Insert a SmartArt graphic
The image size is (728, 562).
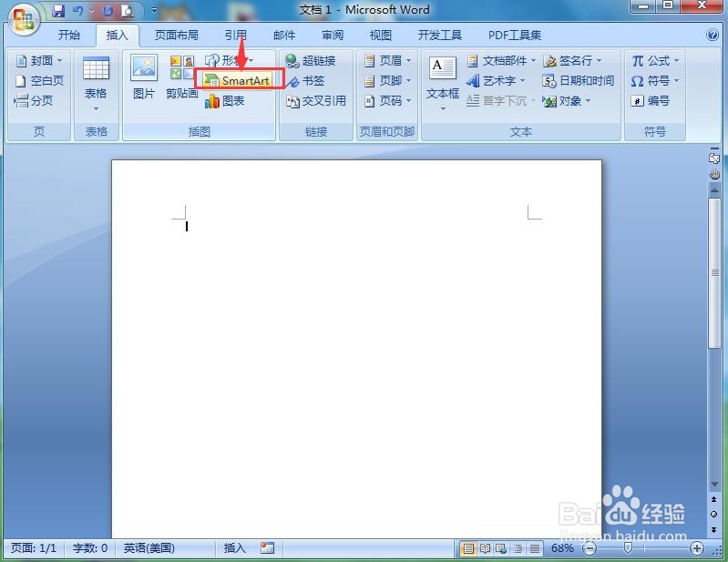238,81
